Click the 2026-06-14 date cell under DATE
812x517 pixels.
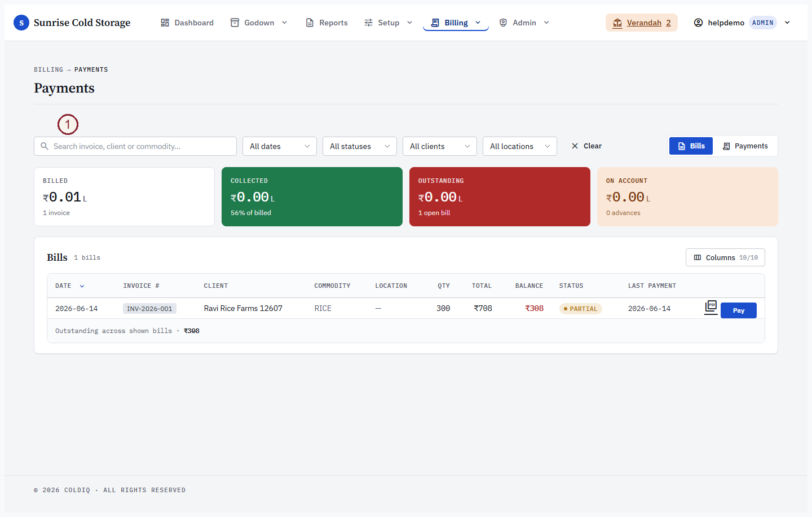[x=76, y=309]
